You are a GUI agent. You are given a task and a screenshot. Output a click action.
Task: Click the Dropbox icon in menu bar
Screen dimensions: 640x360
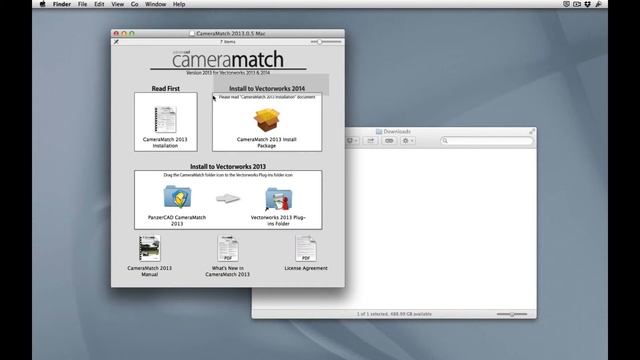[587, 4]
